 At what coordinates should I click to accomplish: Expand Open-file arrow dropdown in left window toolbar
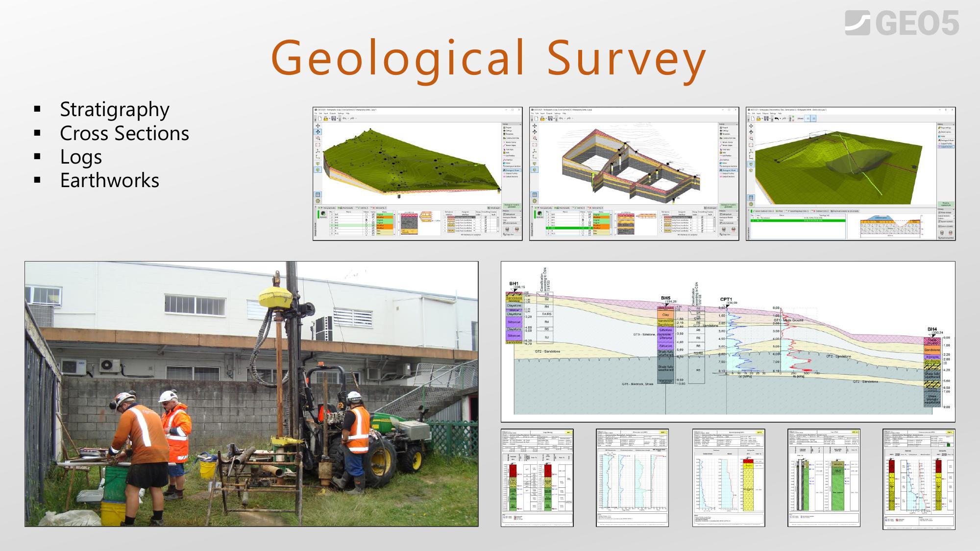[x=330, y=119]
